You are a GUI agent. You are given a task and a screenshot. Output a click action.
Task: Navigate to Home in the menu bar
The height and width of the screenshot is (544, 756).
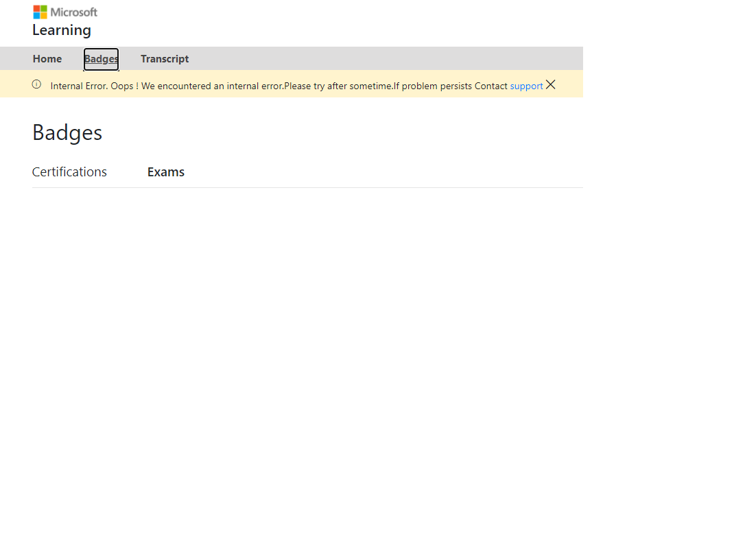(47, 59)
